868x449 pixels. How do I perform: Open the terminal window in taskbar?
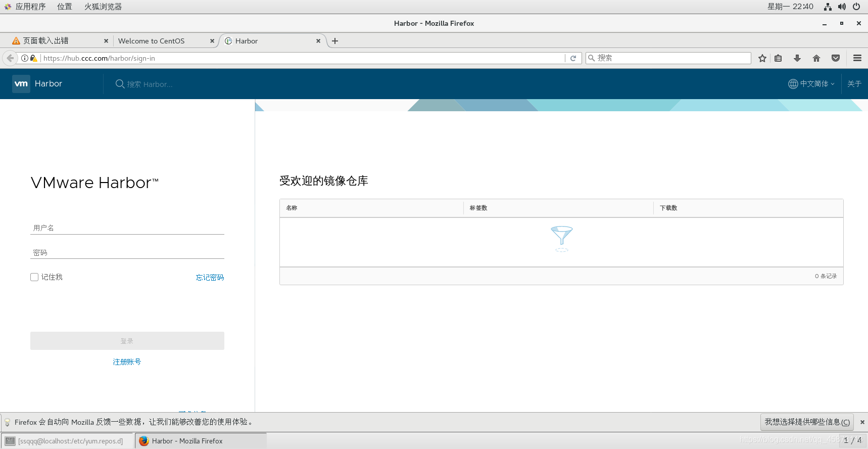(67, 441)
